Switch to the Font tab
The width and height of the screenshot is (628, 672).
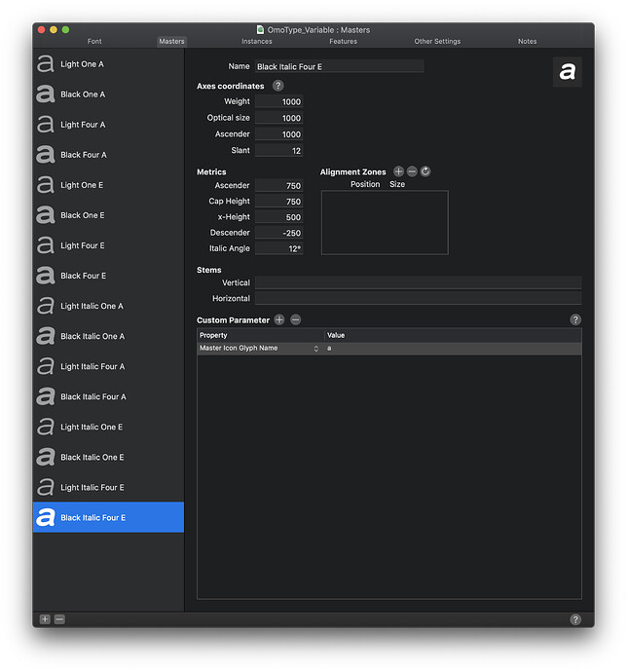pos(94,41)
